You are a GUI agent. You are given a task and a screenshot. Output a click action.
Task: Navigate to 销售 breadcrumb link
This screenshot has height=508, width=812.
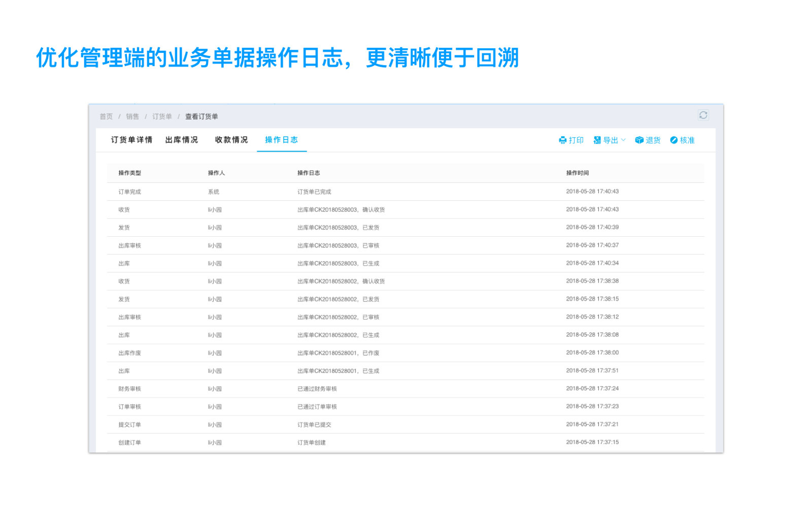coord(132,117)
